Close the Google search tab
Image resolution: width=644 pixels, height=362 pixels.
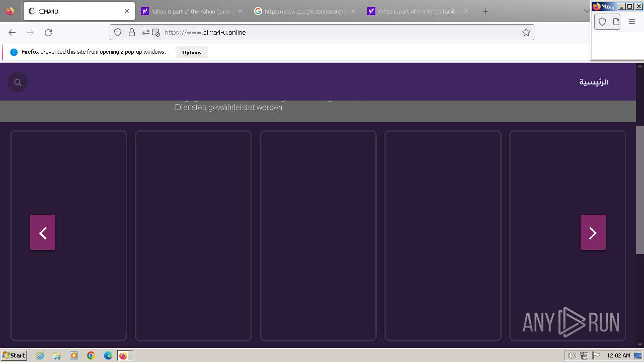[x=353, y=11]
